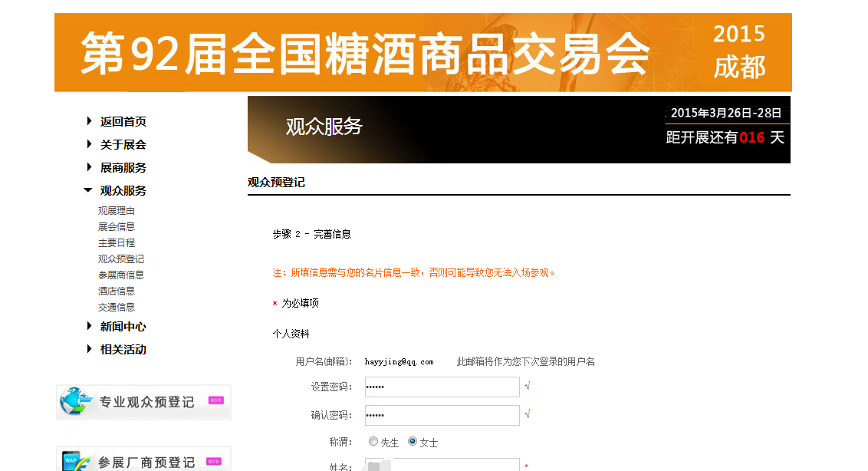This screenshot has width=868, height=471.
Task: Focus the 确认密码 password field
Action: point(442,415)
